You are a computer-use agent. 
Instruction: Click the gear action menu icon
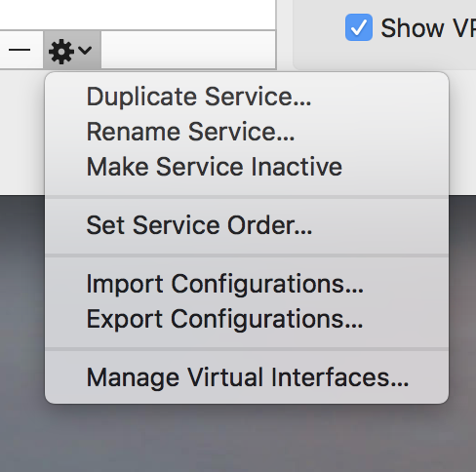pos(60,52)
